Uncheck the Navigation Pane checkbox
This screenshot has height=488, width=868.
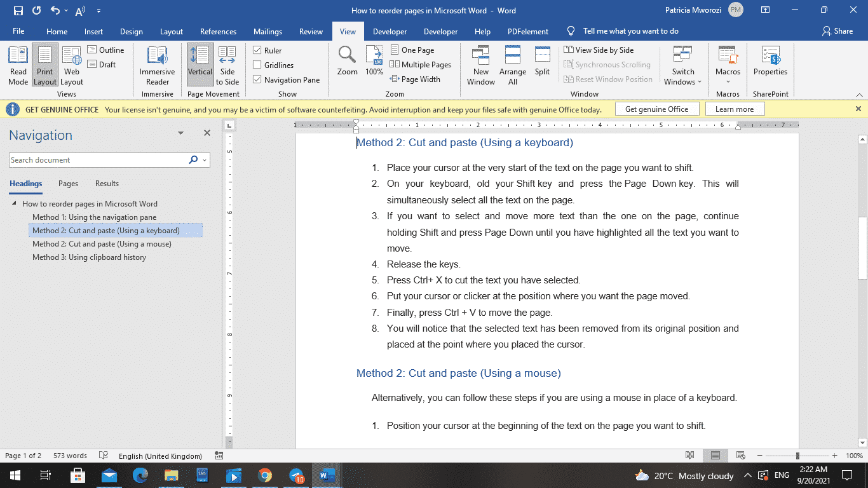point(257,79)
